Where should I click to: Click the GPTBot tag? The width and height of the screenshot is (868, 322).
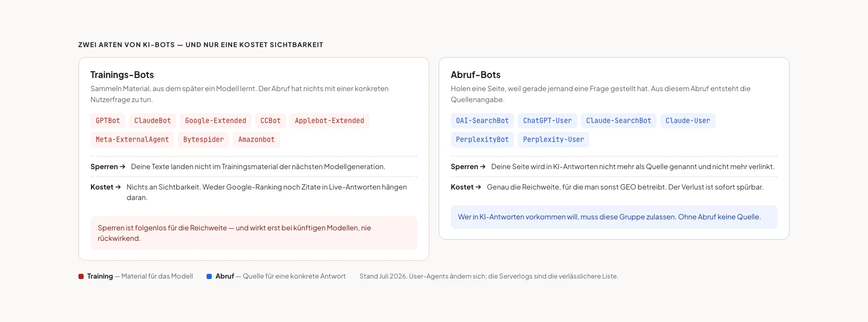click(x=108, y=120)
